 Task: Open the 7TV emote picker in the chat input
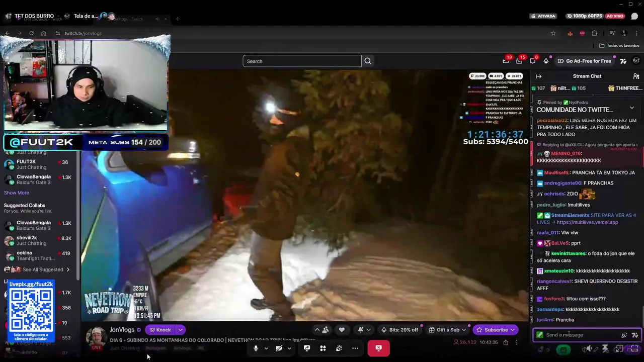[635, 335]
